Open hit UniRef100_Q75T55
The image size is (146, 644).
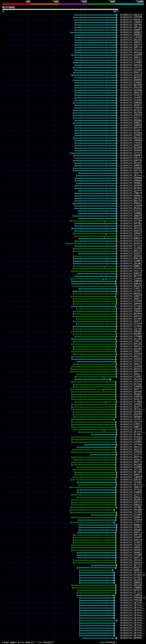131,17
